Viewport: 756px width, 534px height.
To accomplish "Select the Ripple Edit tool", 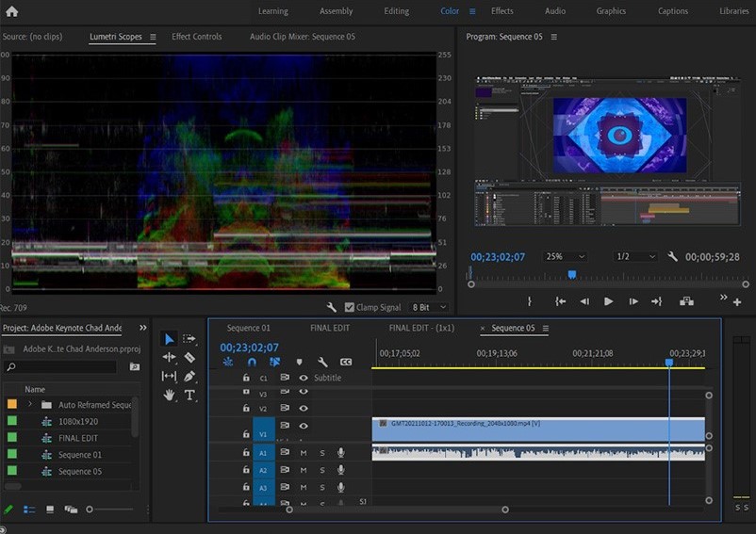I will (x=170, y=357).
